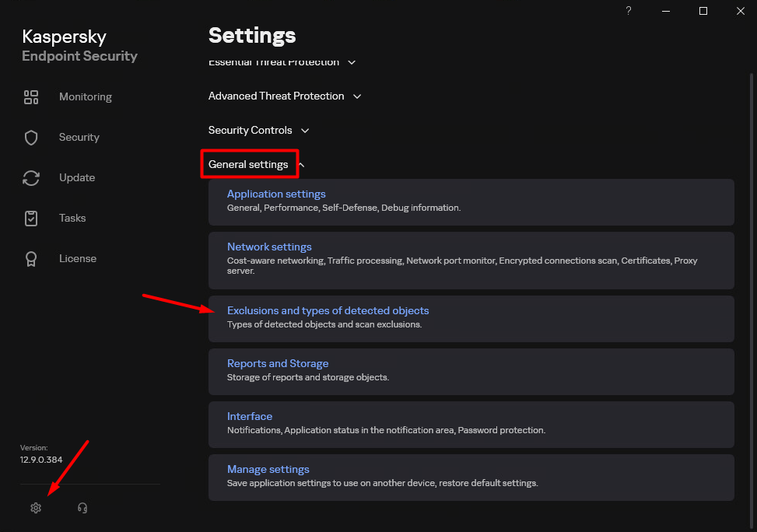757x532 pixels.
Task: Open support via the headset icon
Action: (82, 507)
